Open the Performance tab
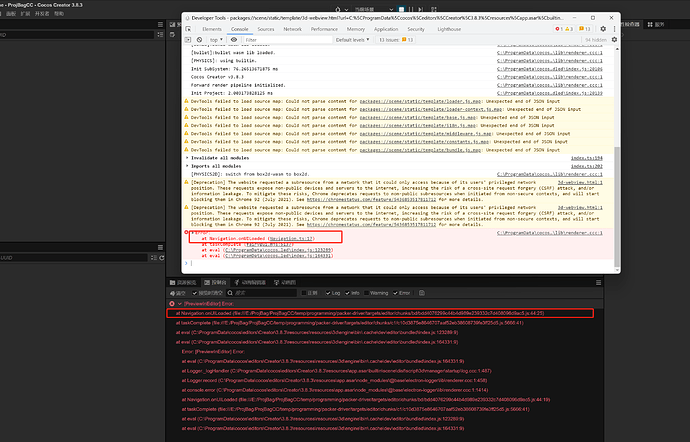The image size is (690, 442). [x=324, y=29]
